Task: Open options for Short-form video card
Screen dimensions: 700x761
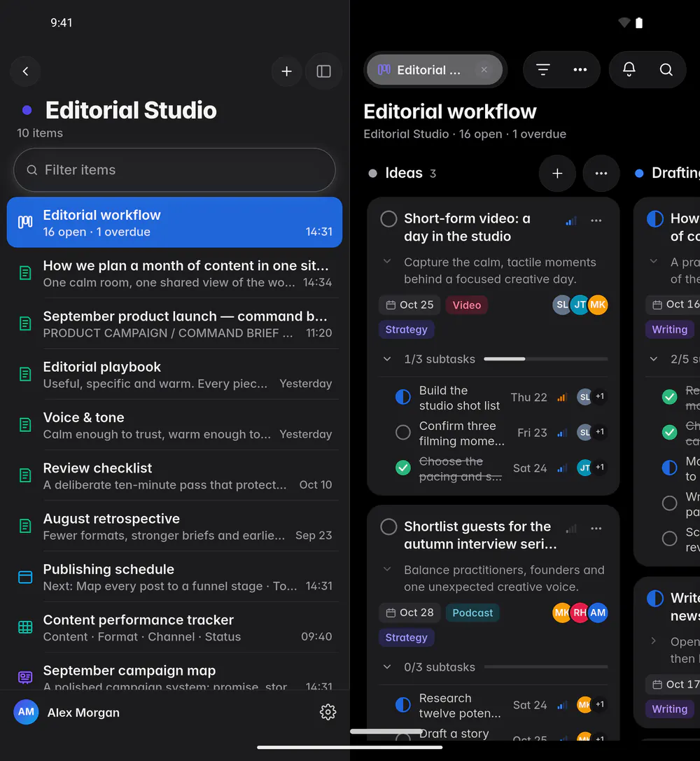Action: (x=596, y=221)
